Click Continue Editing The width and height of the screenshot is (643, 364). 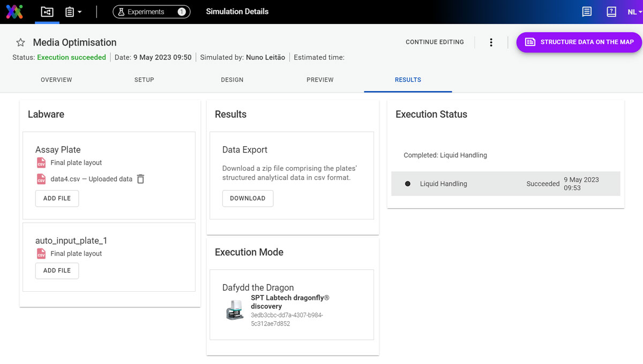[x=435, y=42]
